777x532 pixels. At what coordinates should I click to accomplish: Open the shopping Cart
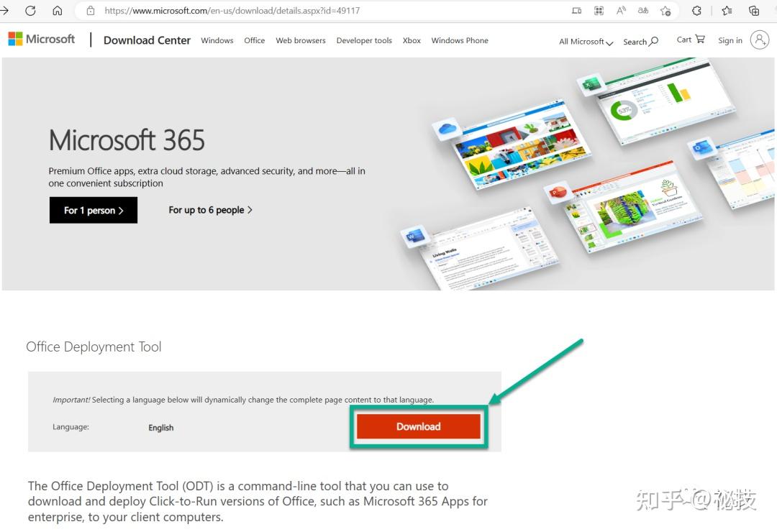(x=691, y=40)
